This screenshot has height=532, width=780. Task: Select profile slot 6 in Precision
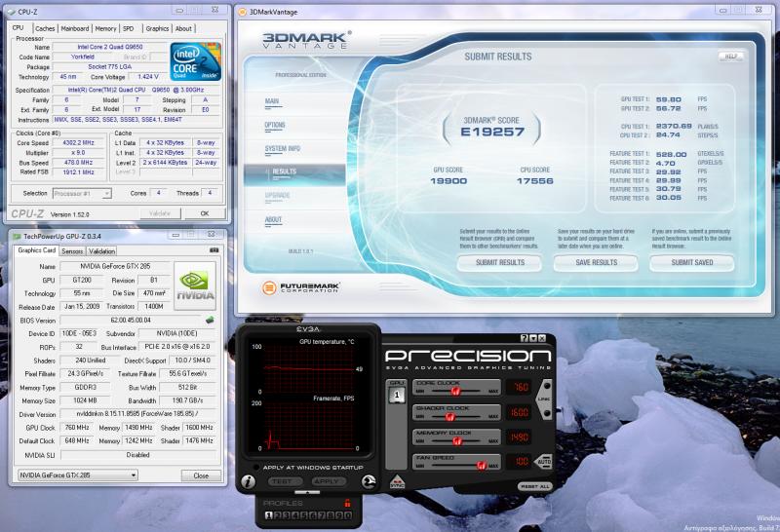pos(313,515)
